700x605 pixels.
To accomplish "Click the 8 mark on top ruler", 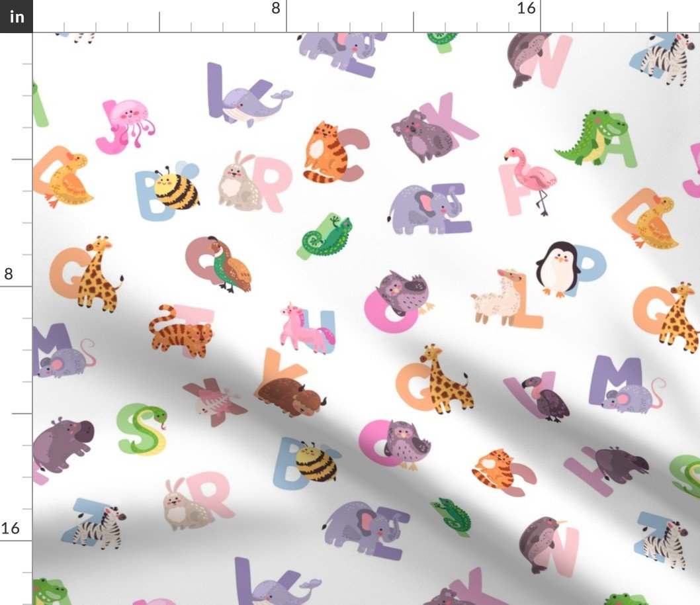I will [x=275, y=8].
